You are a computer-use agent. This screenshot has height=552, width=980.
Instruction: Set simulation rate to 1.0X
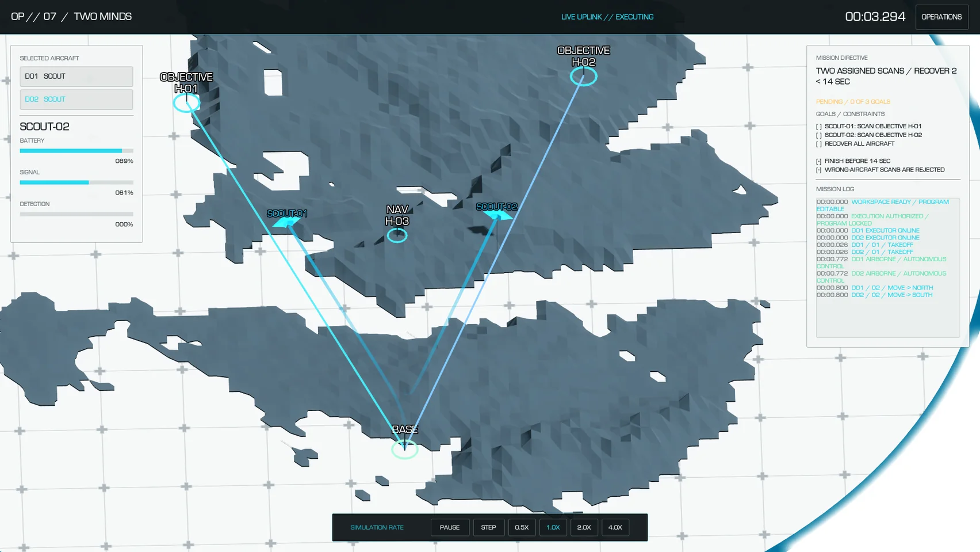pos(553,527)
